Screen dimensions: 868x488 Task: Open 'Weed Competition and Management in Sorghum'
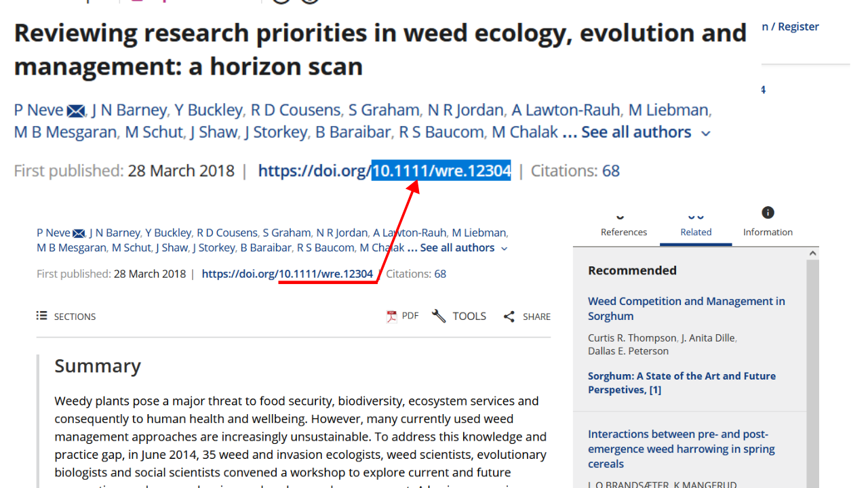[686, 308]
